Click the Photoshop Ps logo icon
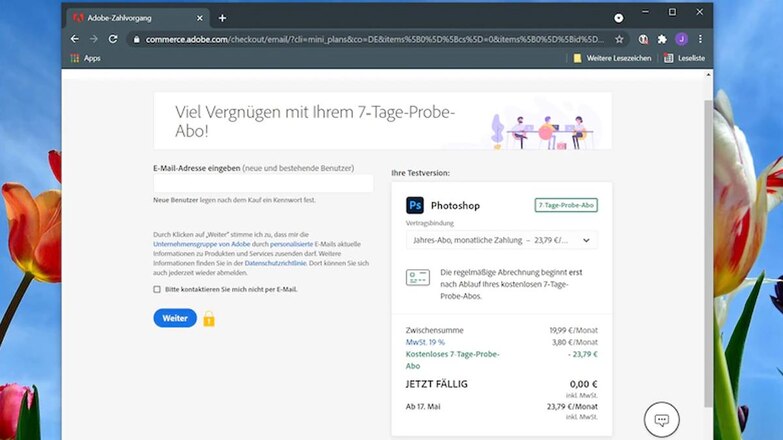 (415, 205)
